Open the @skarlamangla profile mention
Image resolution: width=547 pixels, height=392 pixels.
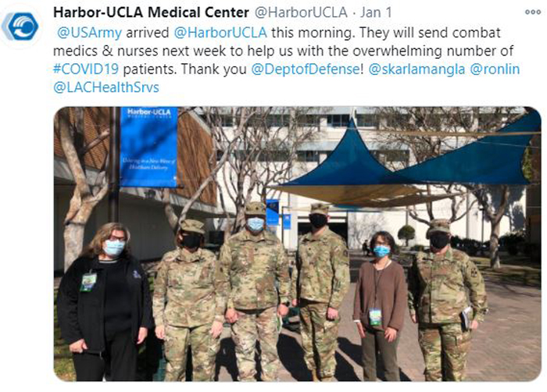pyautogui.click(x=417, y=69)
